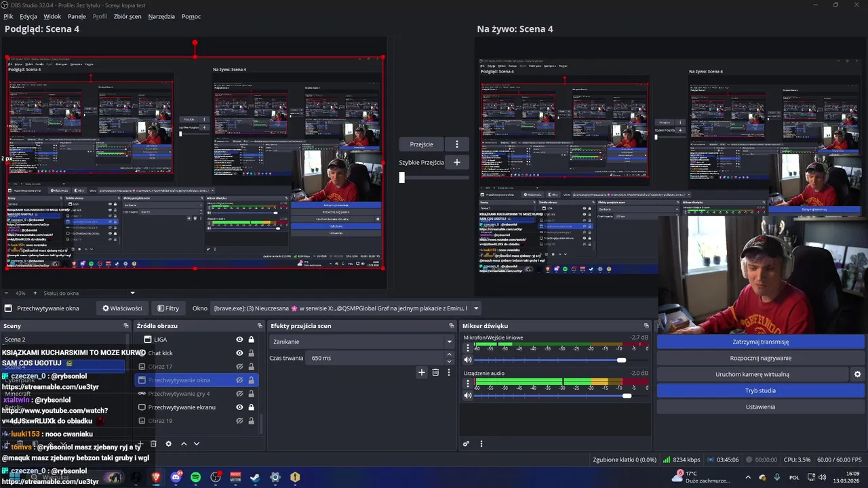Add a scene transition with plus icon

click(x=422, y=372)
